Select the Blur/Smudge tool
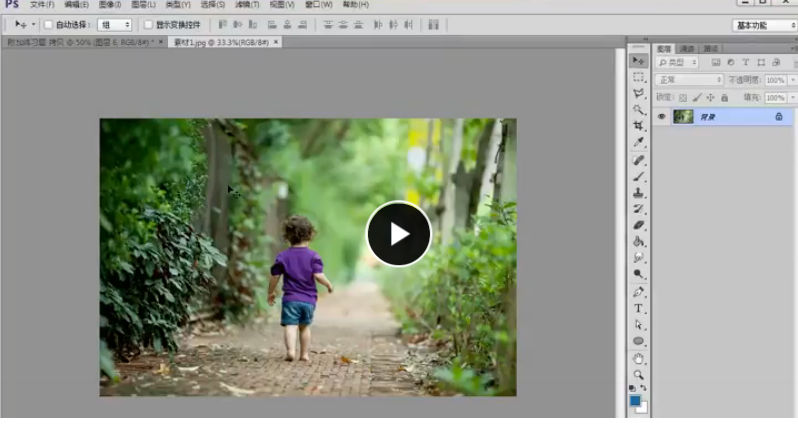798x441 pixels. click(x=638, y=258)
